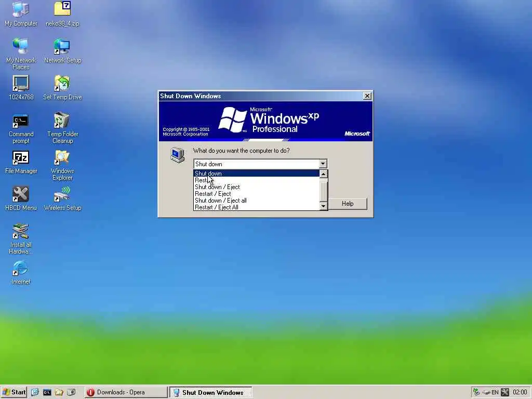
Task: Choose Restart from the dropdown list
Action: point(256,180)
